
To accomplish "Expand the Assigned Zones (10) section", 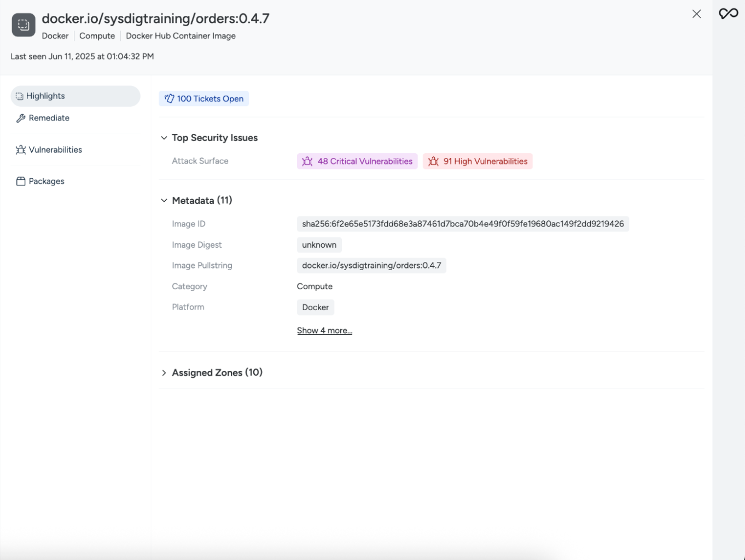I will [164, 373].
